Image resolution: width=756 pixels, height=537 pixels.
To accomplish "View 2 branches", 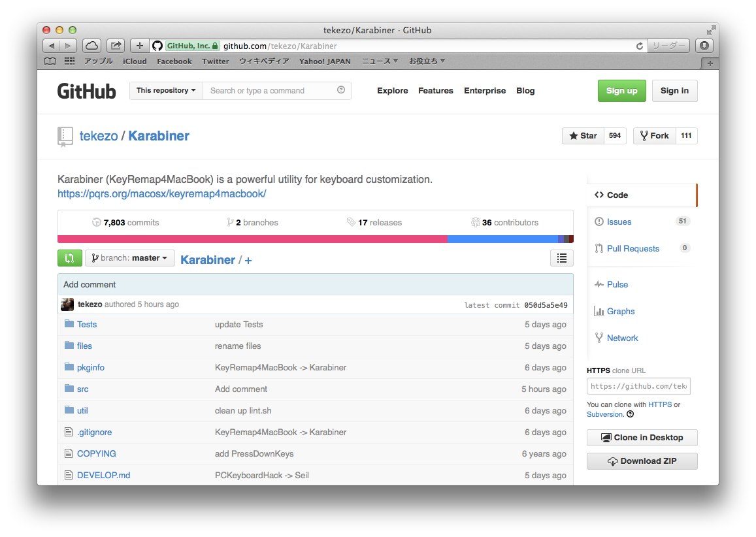I will pos(253,222).
